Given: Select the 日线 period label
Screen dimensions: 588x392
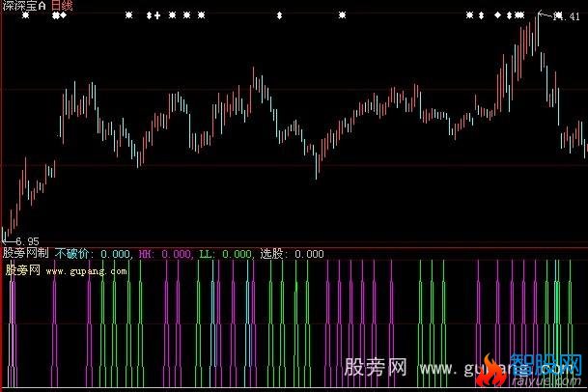Looking at the screenshot, I should pyautogui.click(x=62, y=5).
